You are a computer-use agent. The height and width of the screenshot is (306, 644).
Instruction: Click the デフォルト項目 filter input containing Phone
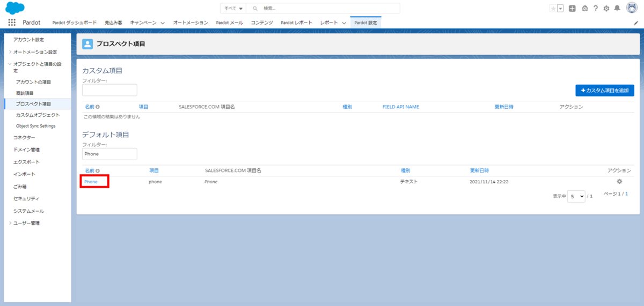point(109,154)
